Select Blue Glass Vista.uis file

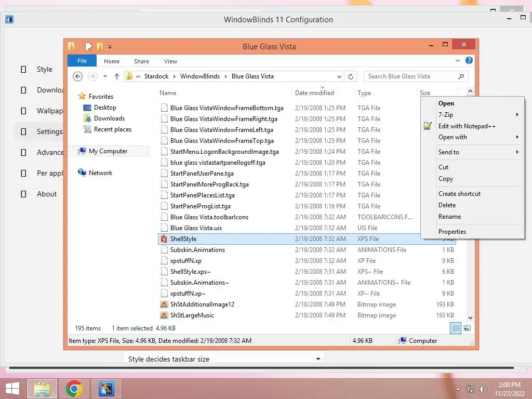click(x=196, y=228)
